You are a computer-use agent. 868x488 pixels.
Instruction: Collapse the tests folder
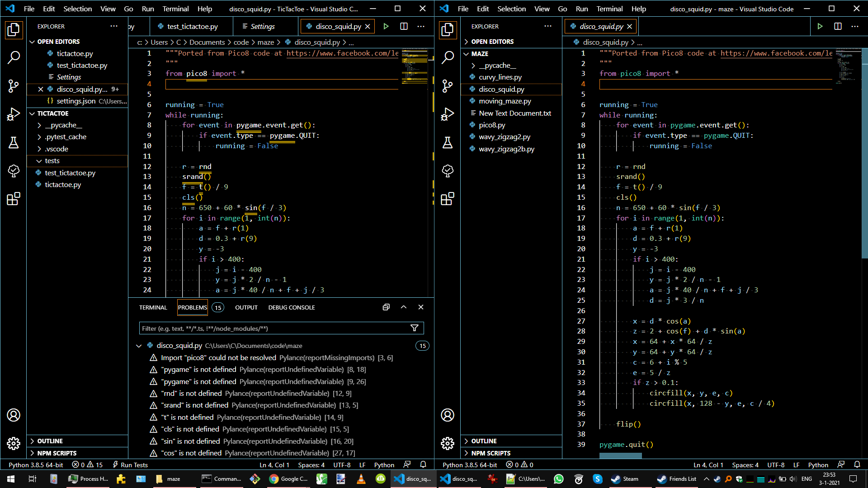[x=52, y=161]
